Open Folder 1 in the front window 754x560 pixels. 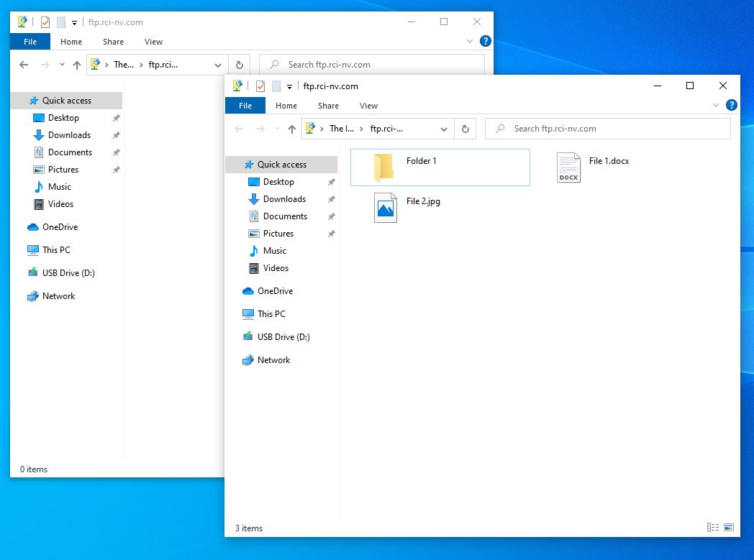440,167
